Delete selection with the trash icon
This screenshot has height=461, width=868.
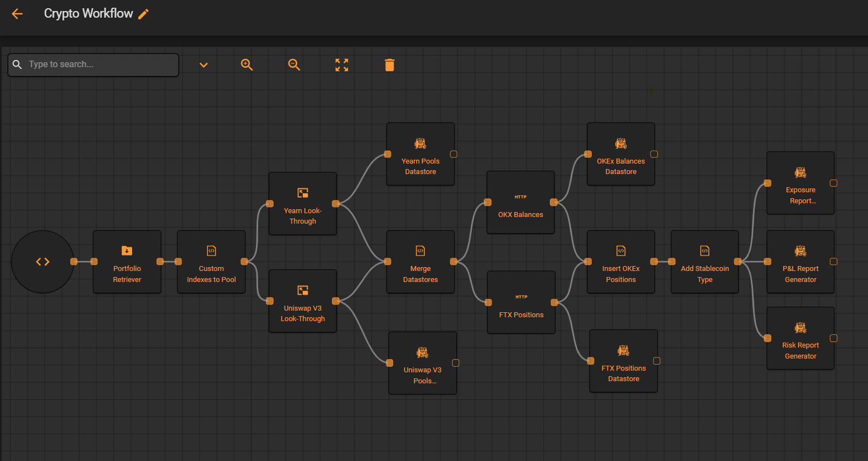(390, 65)
